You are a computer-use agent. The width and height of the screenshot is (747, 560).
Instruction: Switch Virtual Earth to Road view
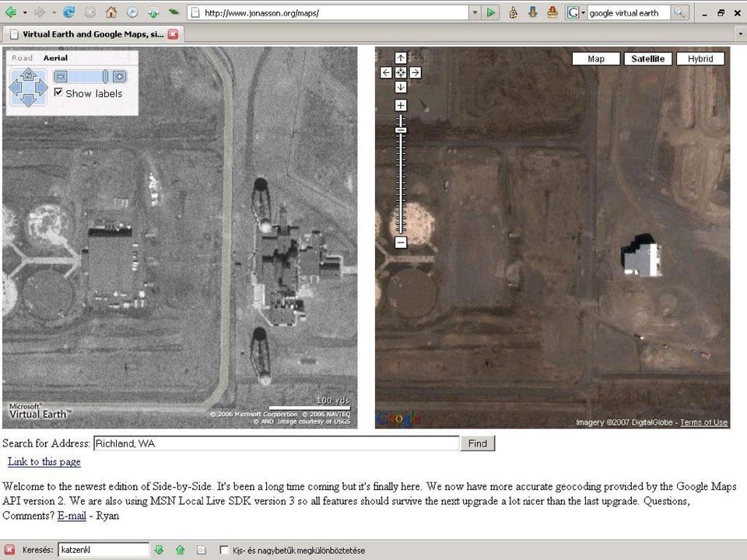[x=22, y=58]
